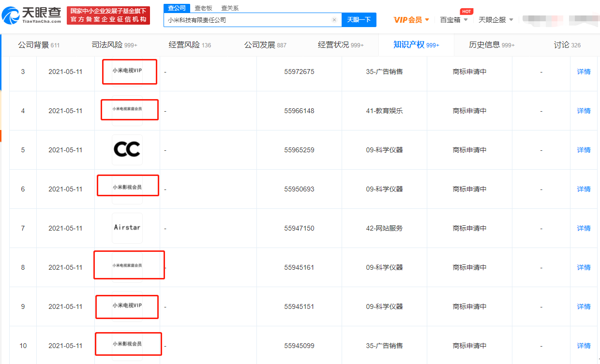The image size is (600, 364).
Task: Click the red official credit agency banner
Action: [108, 15]
